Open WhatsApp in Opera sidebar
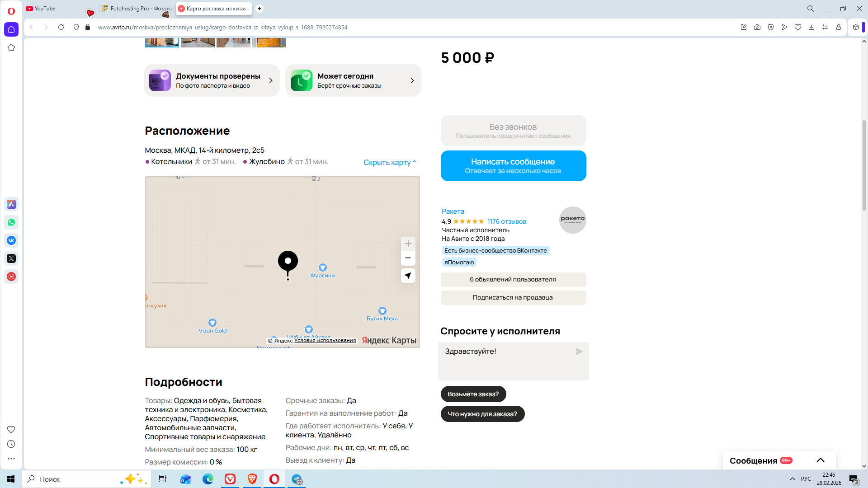 click(11, 222)
